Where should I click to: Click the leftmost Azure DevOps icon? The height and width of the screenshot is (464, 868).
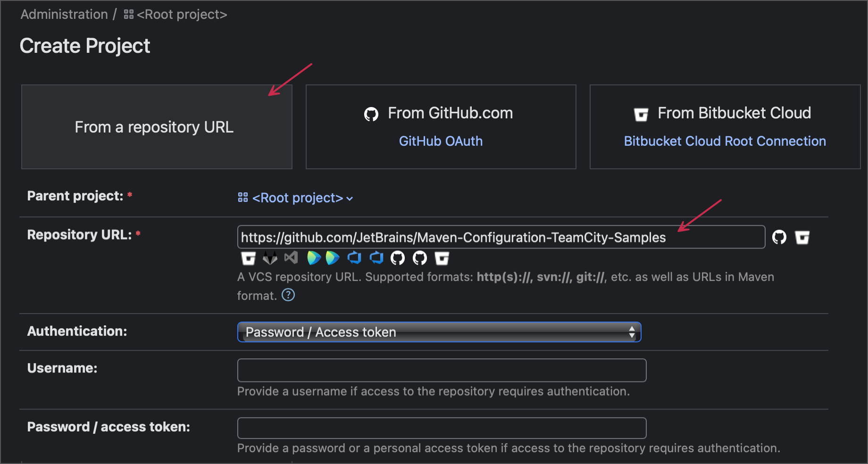point(354,257)
